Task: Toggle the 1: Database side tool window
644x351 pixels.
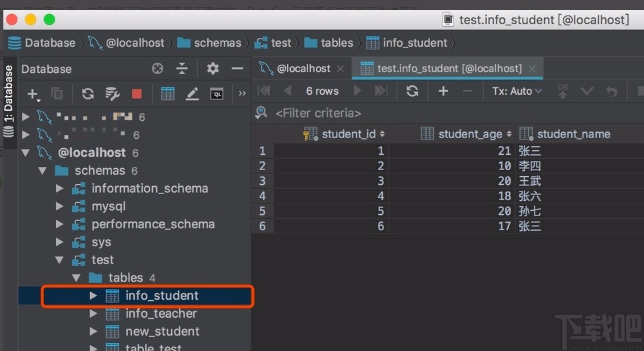Action: point(9,101)
